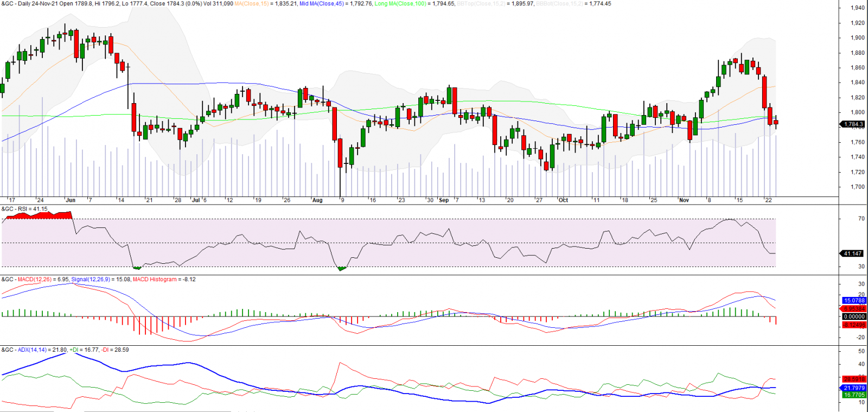Click the '12' date label on the axis
Image resolution: width=868 pixels, height=412 pixels.
point(229,200)
